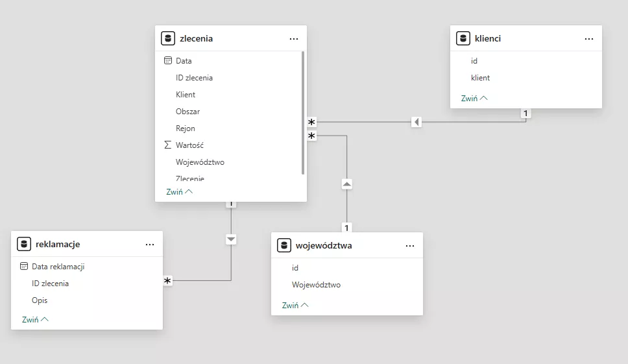The image size is (628, 364).
Task: Click the reklamacje table database icon
Action: [x=24, y=244]
